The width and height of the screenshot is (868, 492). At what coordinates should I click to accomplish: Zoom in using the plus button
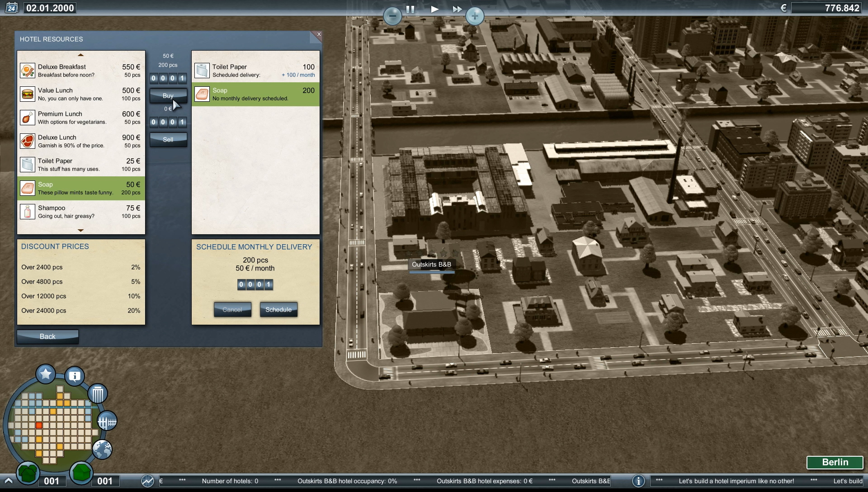(x=475, y=16)
